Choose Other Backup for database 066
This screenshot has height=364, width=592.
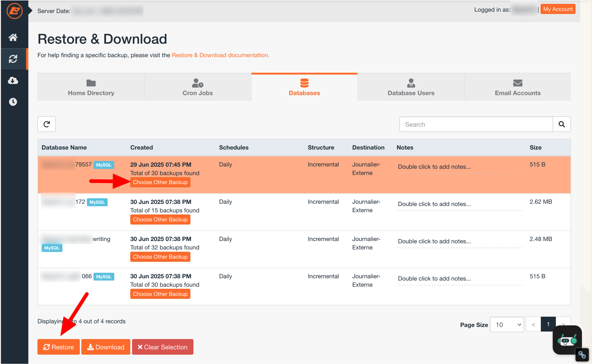click(x=160, y=294)
